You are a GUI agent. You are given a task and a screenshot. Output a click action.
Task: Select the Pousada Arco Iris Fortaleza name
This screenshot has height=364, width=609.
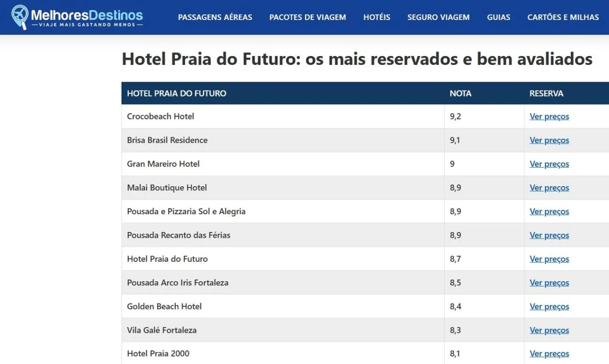(177, 283)
